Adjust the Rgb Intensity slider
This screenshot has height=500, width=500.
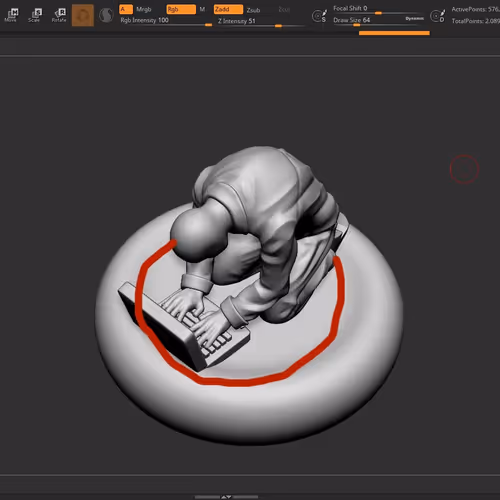[166, 21]
